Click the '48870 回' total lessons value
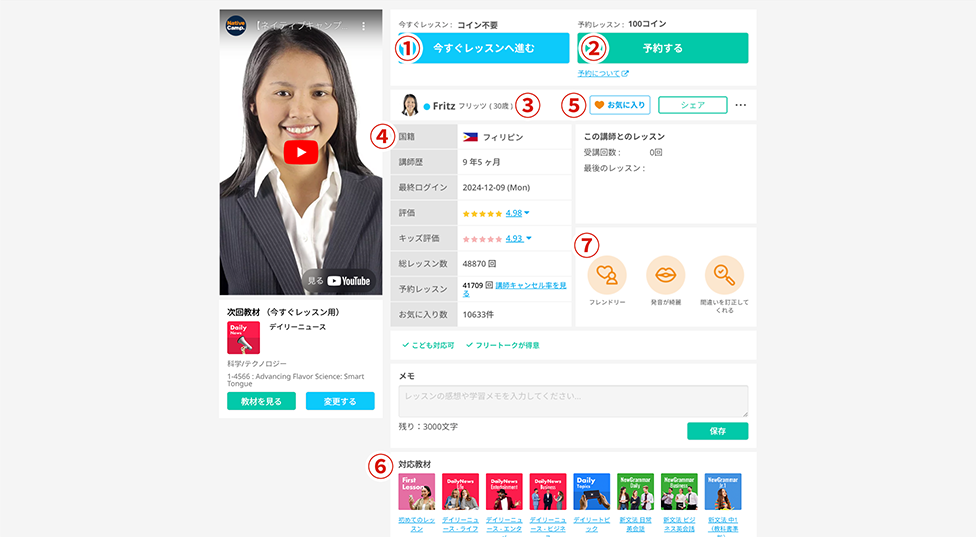This screenshot has width=976, height=537. click(x=479, y=264)
